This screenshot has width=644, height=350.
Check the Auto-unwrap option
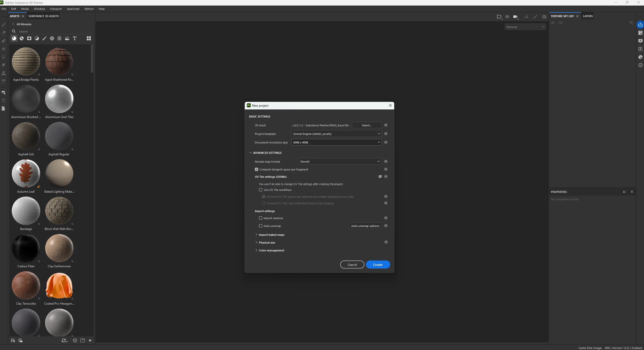[x=261, y=226]
